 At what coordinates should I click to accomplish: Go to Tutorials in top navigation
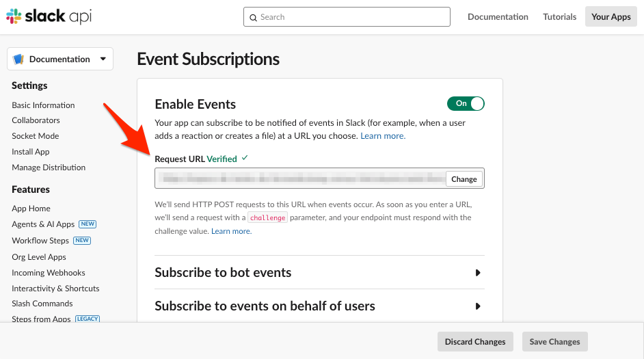(x=559, y=17)
